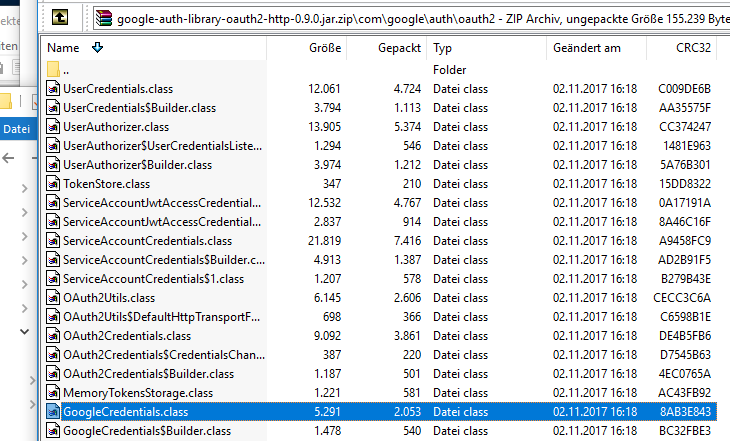Select the file name TokenStore.class
This screenshot has height=441, width=730.
point(107,184)
